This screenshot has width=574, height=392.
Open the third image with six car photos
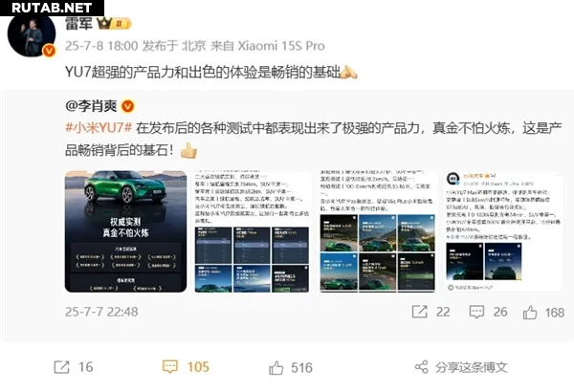(x=378, y=231)
